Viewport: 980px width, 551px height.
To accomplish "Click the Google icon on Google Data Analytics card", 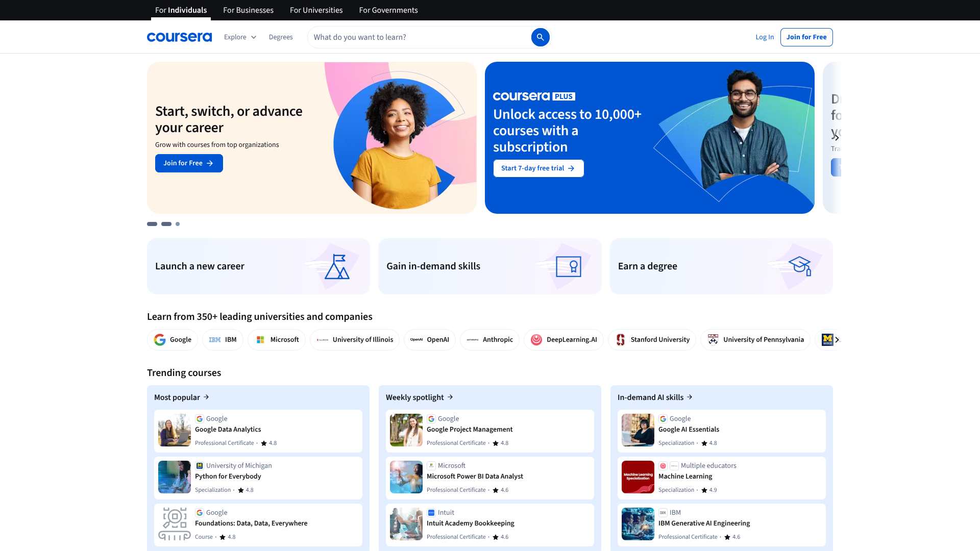I will point(200,418).
